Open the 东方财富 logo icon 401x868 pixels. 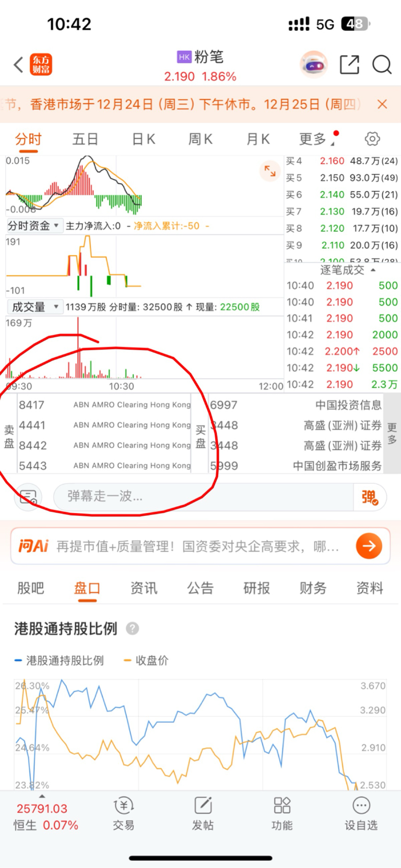(x=41, y=65)
